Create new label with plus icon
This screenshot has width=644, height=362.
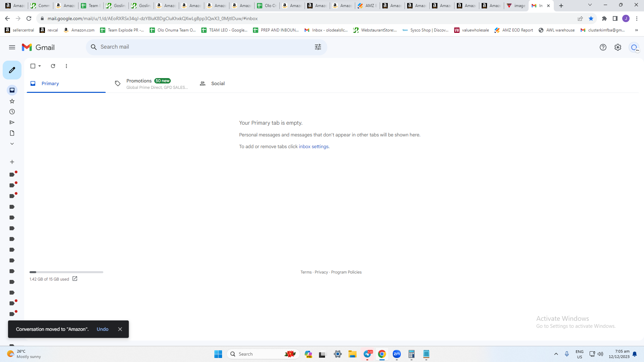tap(12, 162)
